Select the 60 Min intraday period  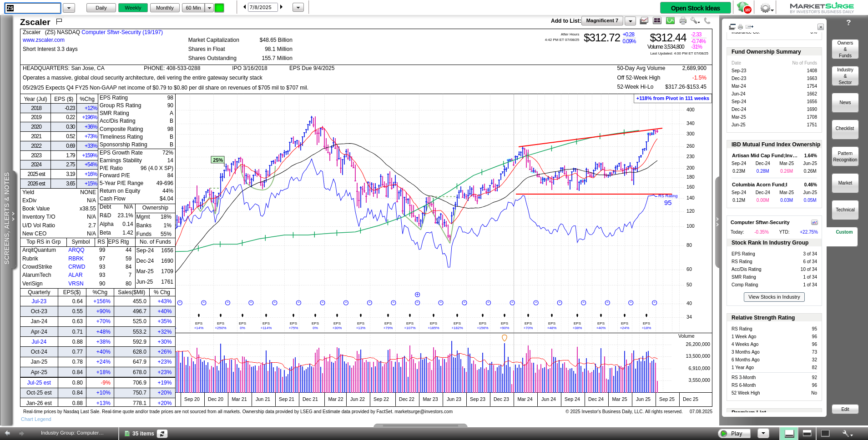pos(193,8)
